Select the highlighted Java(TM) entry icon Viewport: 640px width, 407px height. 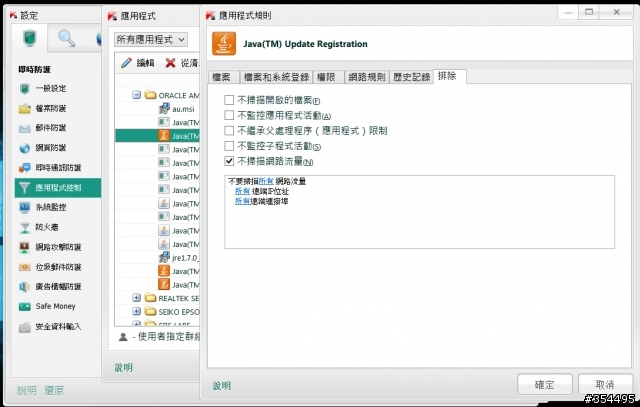[164, 136]
